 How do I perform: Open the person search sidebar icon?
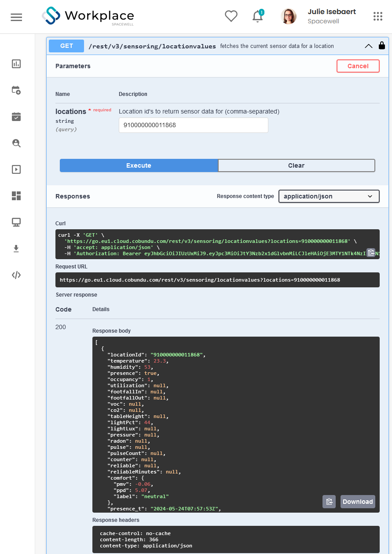[16, 143]
